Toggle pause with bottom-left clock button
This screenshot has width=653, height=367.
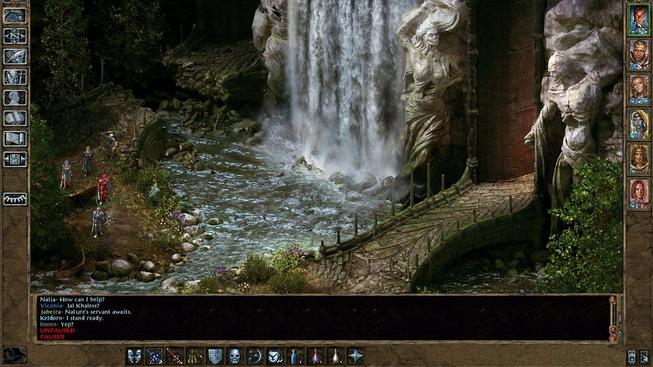click(15, 355)
